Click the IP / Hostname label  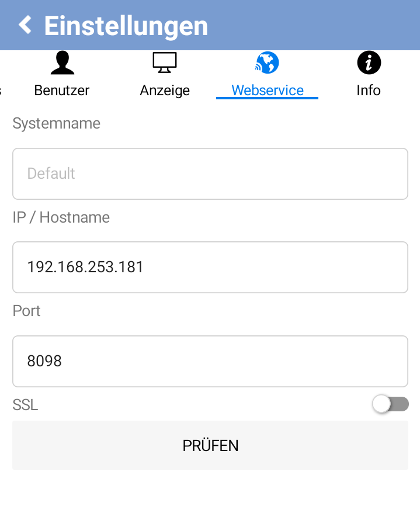pos(61,217)
